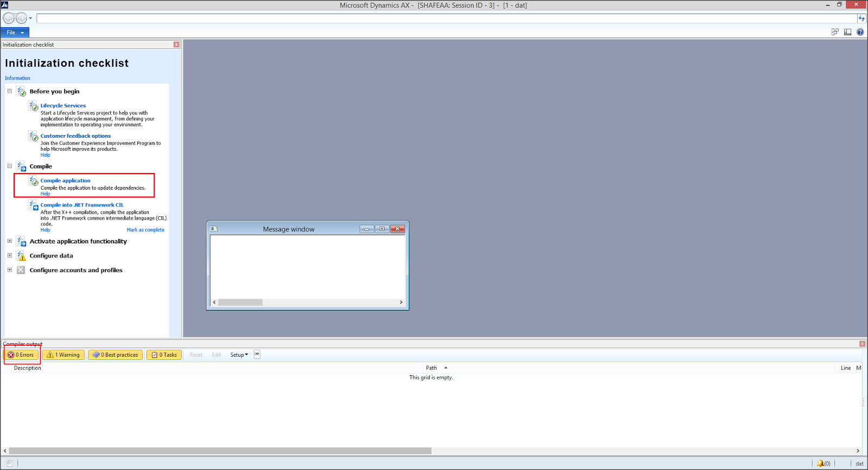Toggle the 0 Errors filter
Image resolution: width=868 pixels, height=470 pixels.
[x=21, y=355]
